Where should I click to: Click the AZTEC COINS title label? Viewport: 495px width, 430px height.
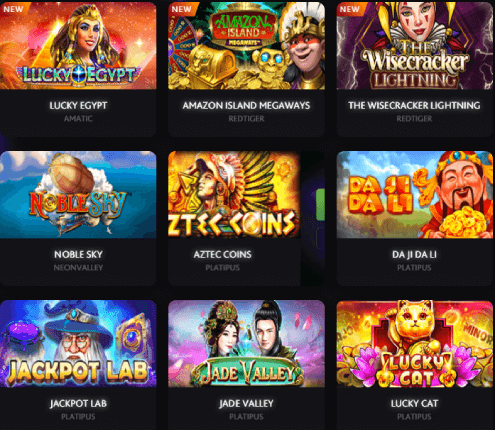(223, 255)
